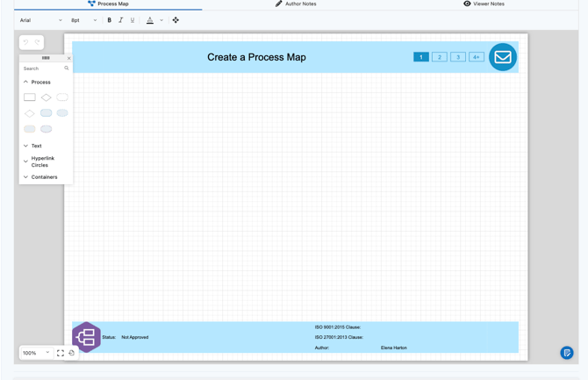Click the redo arrow
The width and height of the screenshot is (588, 380).
(x=37, y=42)
